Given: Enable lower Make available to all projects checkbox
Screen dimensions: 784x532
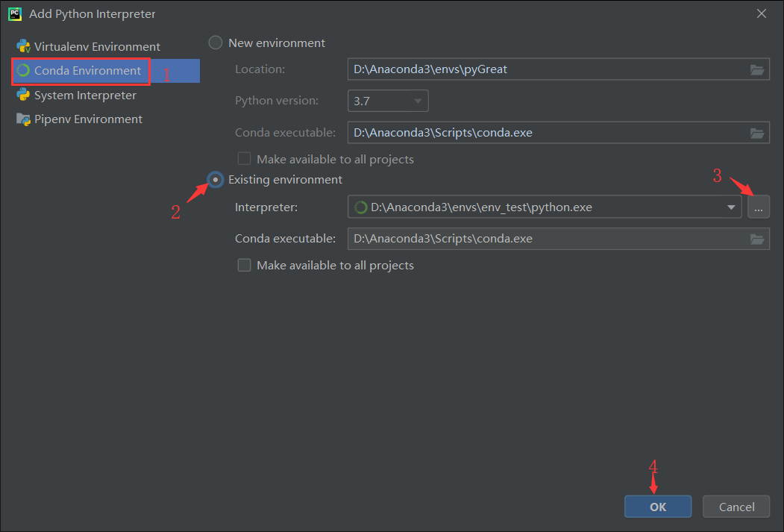Looking at the screenshot, I should tap(244, 265).
